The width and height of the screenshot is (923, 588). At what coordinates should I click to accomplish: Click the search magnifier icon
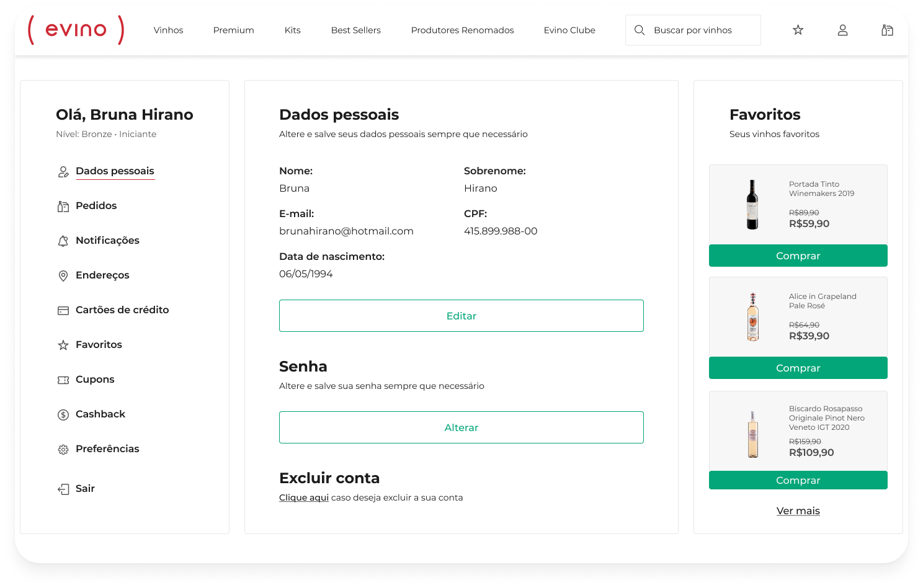click(x=640, y=30)
